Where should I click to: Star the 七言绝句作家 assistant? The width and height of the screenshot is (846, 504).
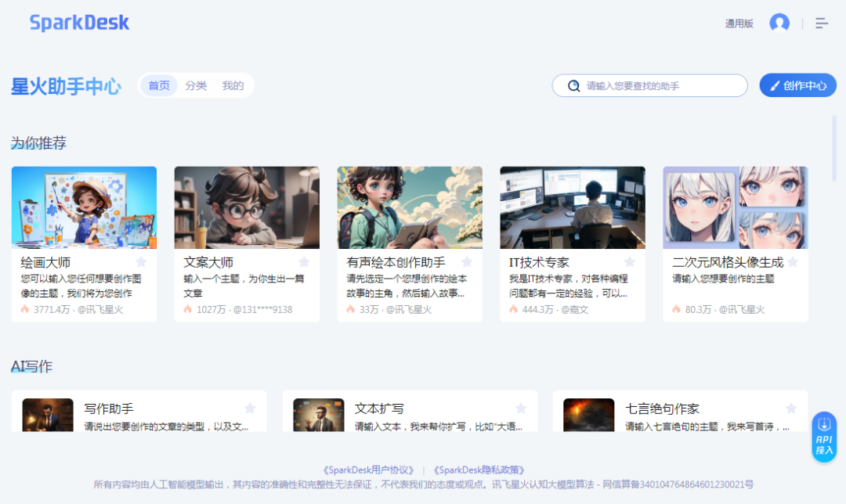tap(791, 408)
